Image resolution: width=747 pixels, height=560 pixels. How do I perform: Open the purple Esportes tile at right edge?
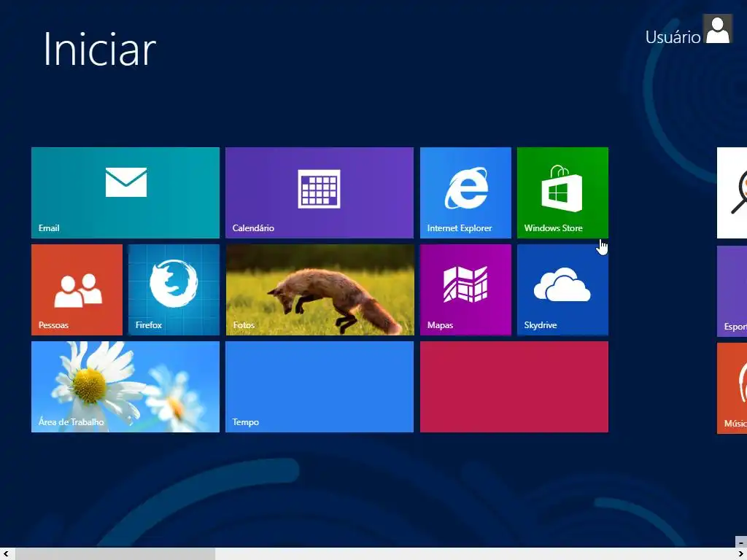pyautogui.click(x=732, y=292)
